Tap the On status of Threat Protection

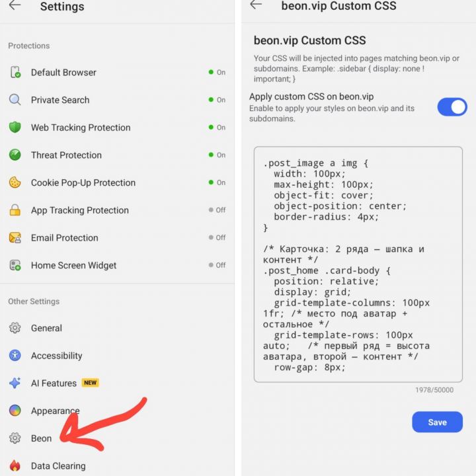click(x=217, y=155)
